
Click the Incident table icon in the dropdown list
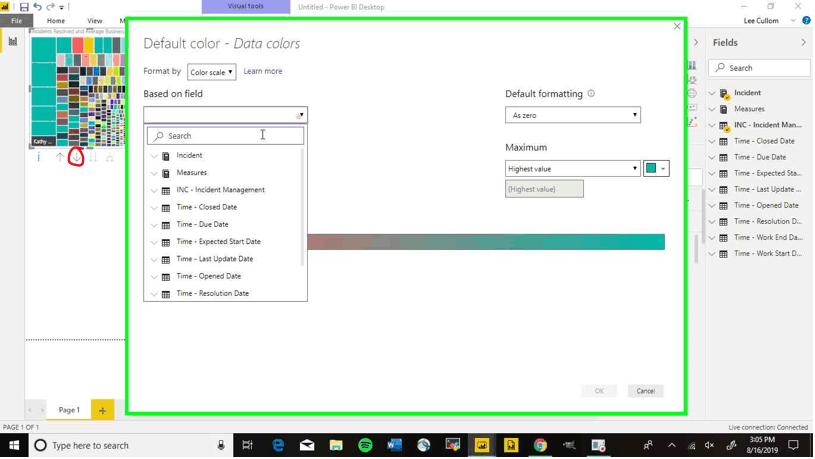coord(166,156)
